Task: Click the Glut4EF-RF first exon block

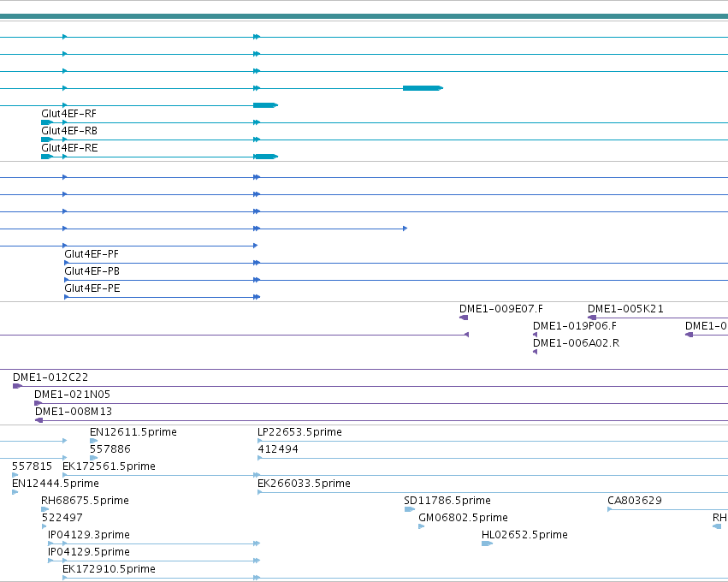Action: [47, 122]
